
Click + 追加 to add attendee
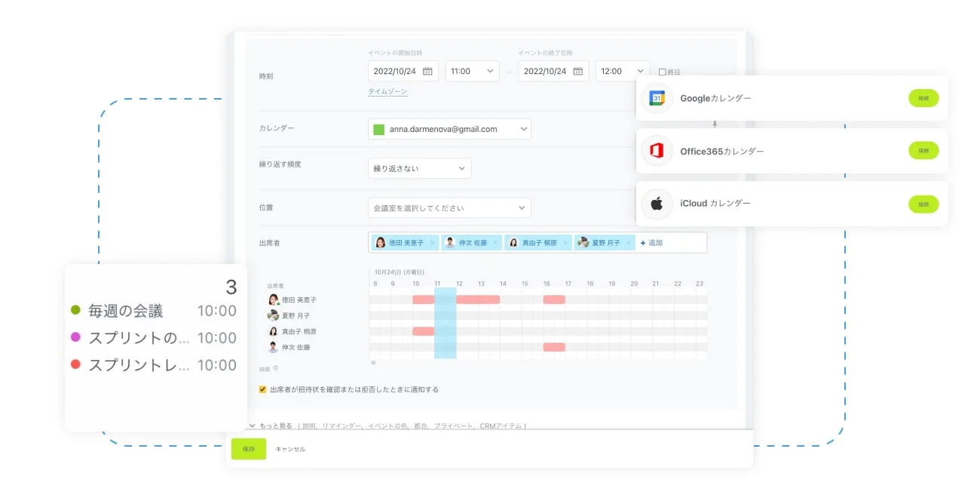(x=651, y=243)
